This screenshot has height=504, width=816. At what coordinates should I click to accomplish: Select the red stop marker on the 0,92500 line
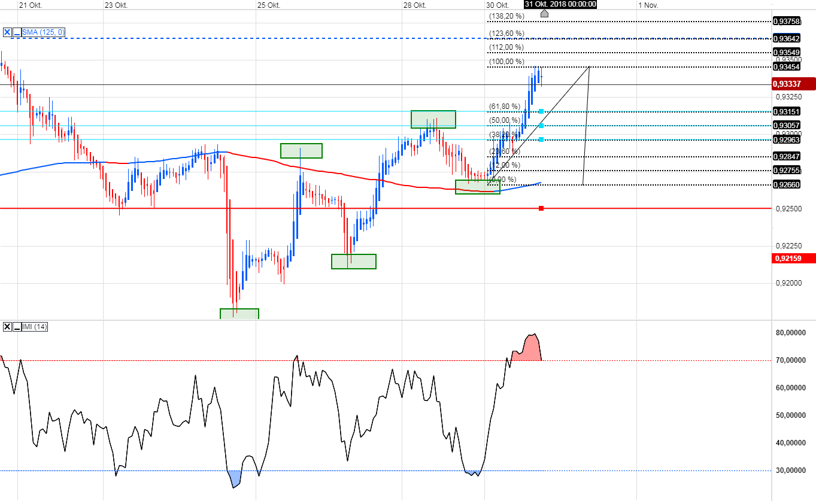click(541, 208)
